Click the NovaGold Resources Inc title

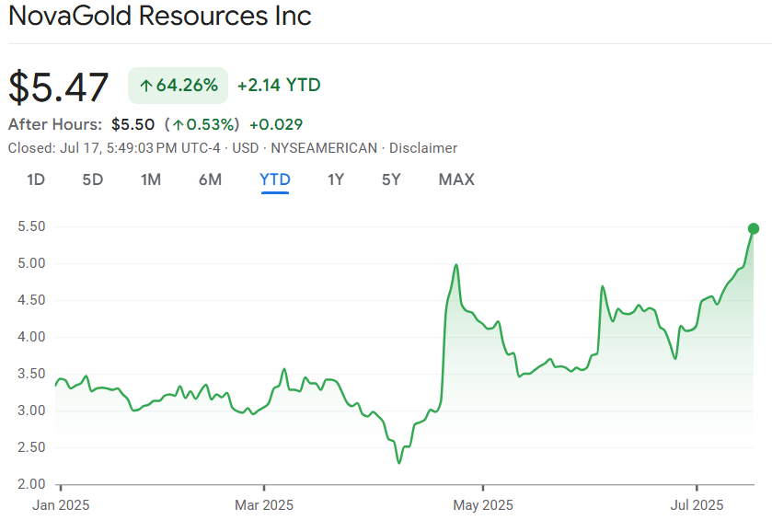coord(160,16)
